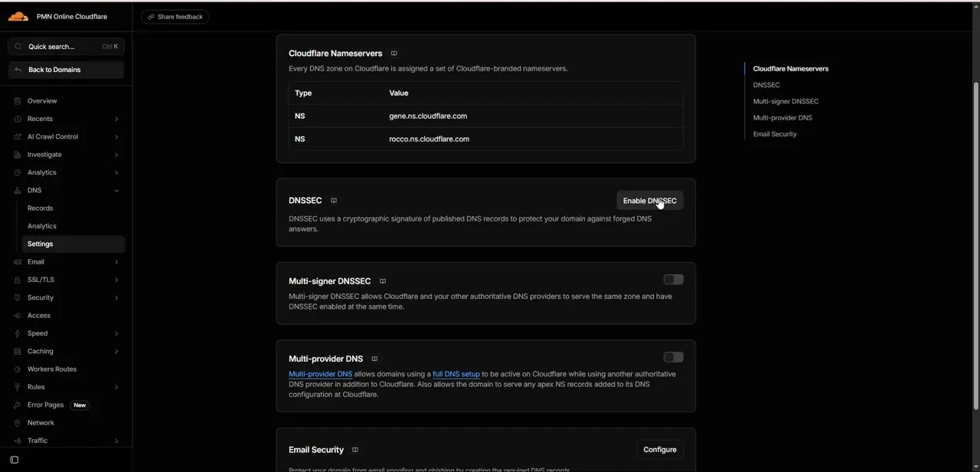
Task: Click the Workers Routes icon
Action: point(18,369)
